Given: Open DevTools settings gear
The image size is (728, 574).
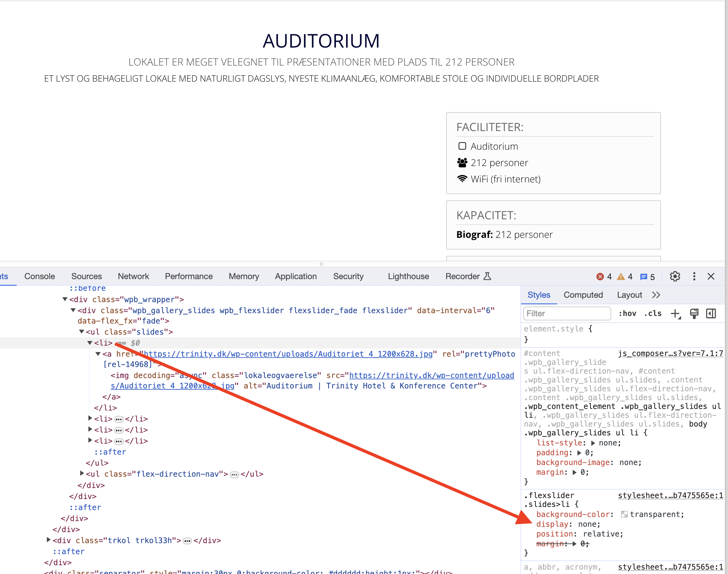Looking at the screenshot, I should (674, 276).
